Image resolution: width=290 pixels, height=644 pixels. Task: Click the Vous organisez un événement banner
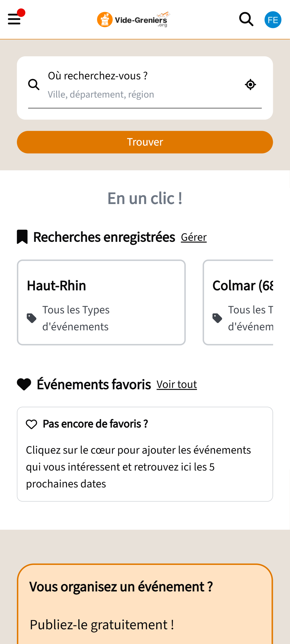click(x=121, y=587)
